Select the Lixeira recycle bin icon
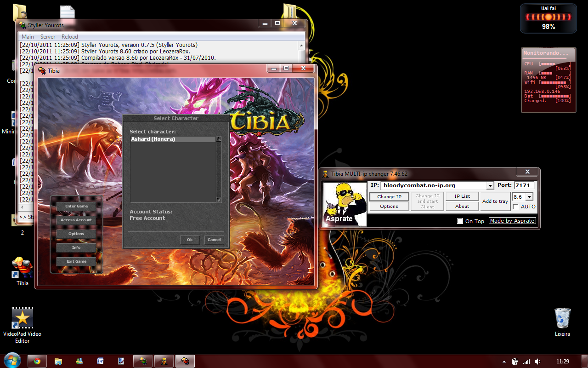Viewport: 588px width, 368px height. click(x=562, y=322)
